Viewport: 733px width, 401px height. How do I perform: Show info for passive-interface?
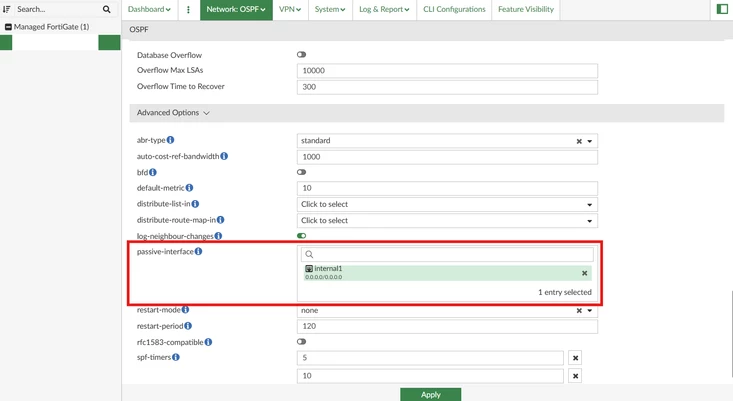(x=199, y=251)
